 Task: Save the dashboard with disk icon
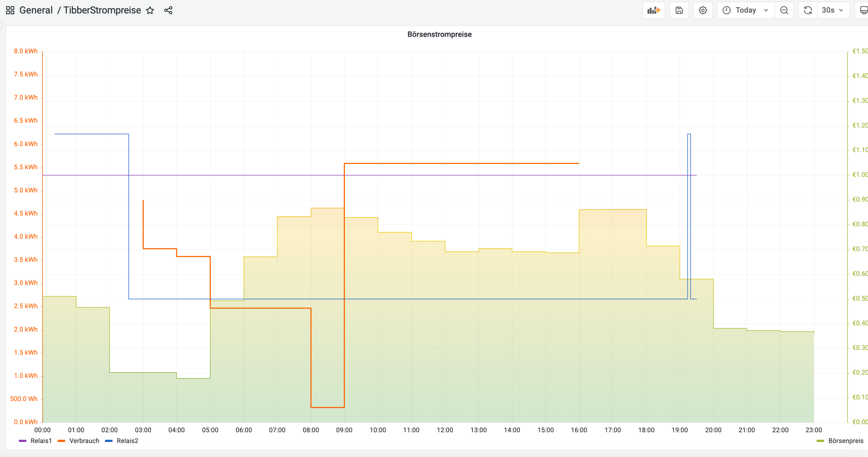679,10
